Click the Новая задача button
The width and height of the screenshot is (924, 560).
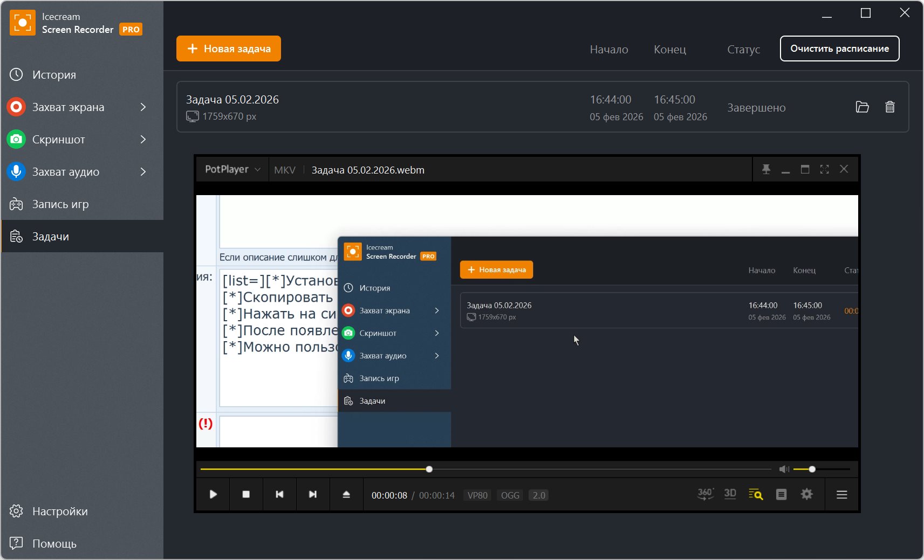pos(228,49)
